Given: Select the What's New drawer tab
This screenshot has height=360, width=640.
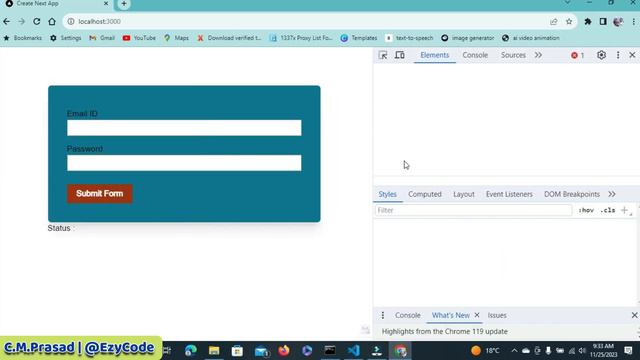Looking at the screenshot, I should click(451, 315).
